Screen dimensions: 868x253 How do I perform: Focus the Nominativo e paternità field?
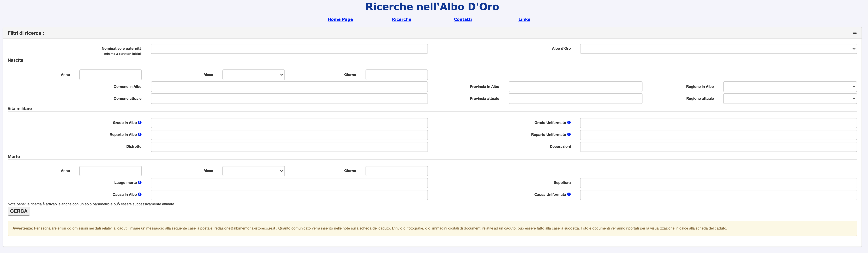click(x=289, y=49)
